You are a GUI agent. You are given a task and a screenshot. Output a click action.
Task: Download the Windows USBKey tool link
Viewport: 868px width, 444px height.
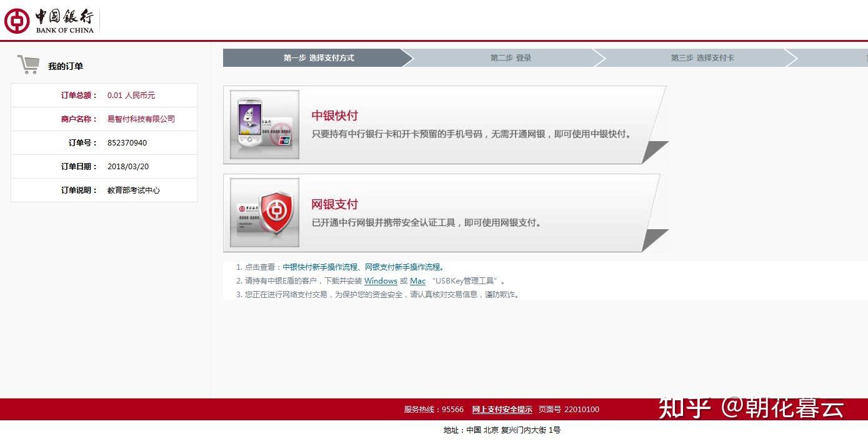click(381, 281)
